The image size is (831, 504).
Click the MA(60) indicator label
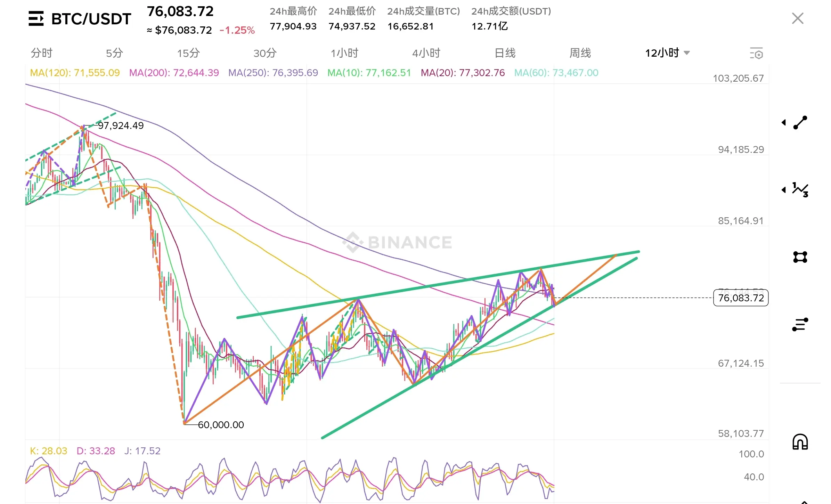[x=556, y=73]
